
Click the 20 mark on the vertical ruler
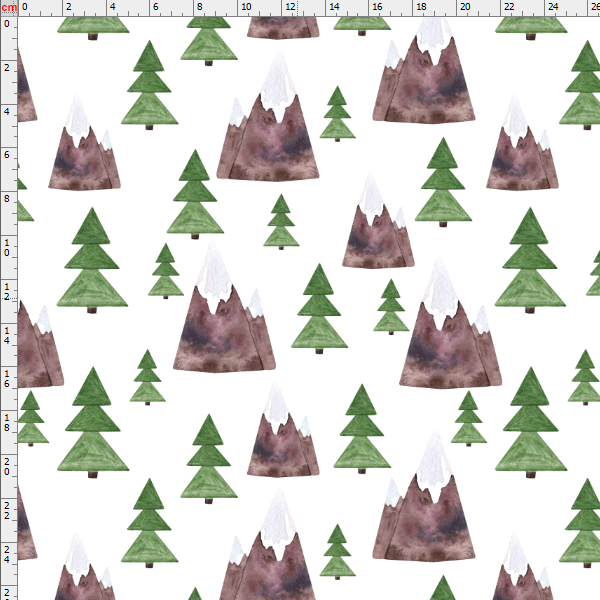coord(7,466)
